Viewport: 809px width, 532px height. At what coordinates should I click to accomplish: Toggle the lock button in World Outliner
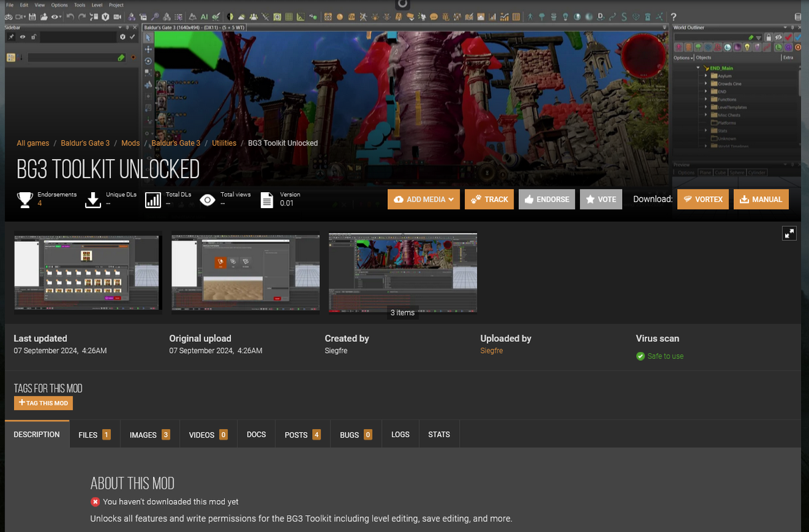(768, 37)
